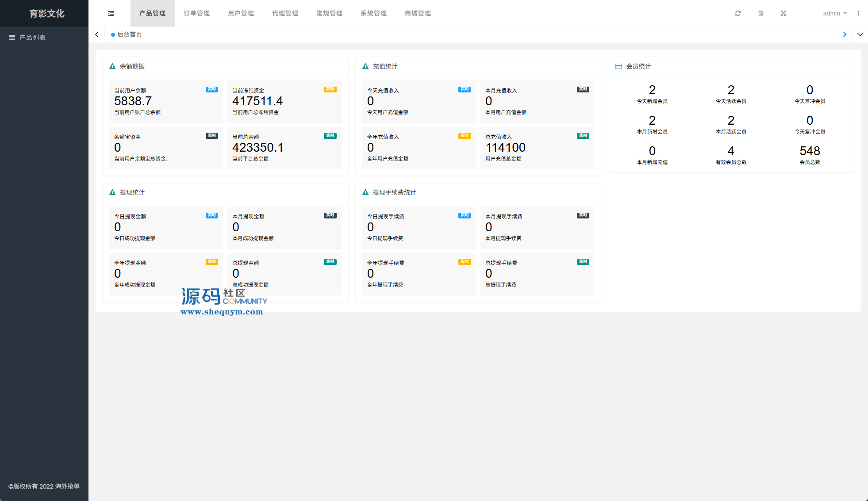Click the sidebar collapse menu icon
Screen dimensions: 868x501
pos(111,13)
